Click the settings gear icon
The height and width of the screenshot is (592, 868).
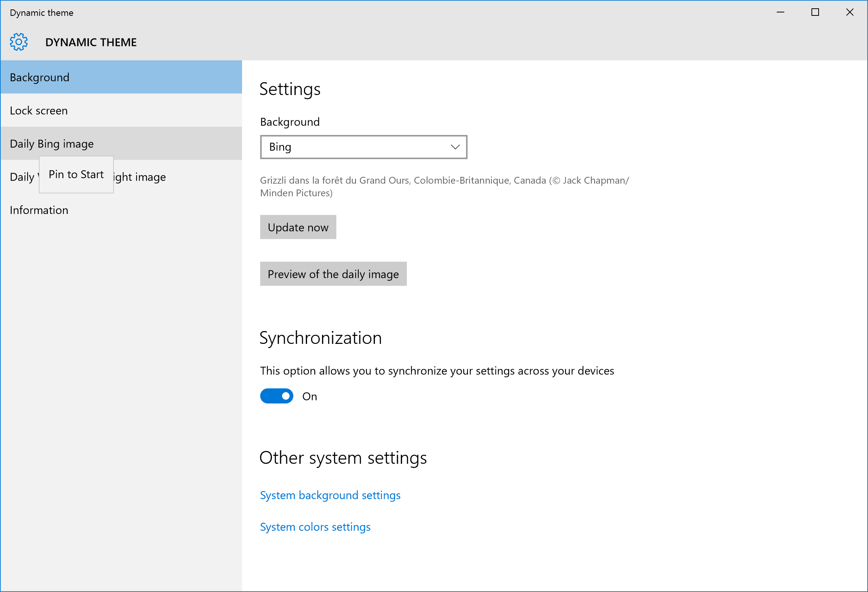point(18,42)
